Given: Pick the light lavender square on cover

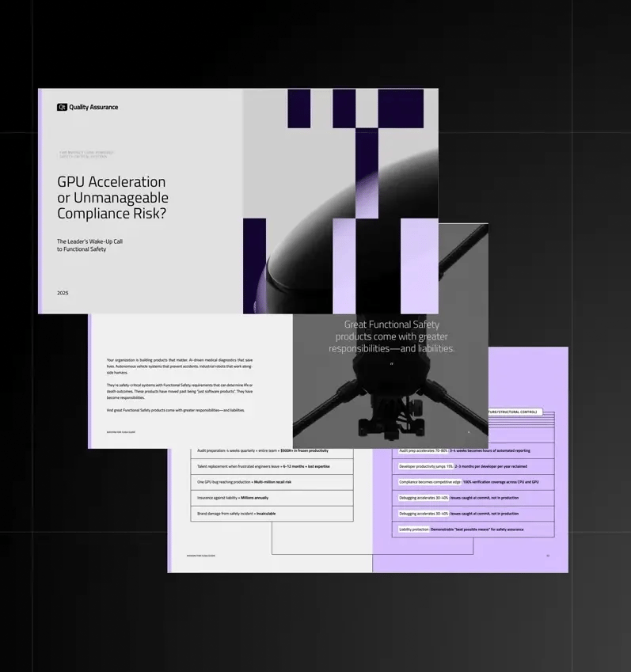Looking at the screenshot, I should pos(420,265).
